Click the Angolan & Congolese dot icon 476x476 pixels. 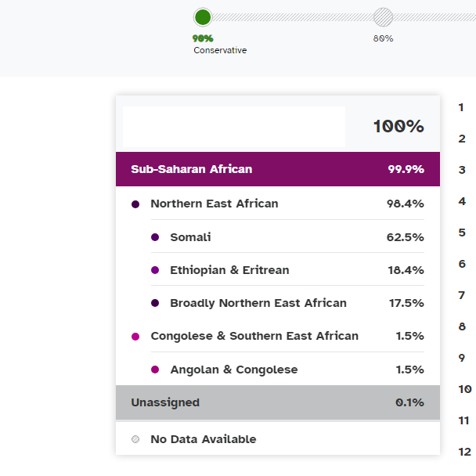[155, 370]
